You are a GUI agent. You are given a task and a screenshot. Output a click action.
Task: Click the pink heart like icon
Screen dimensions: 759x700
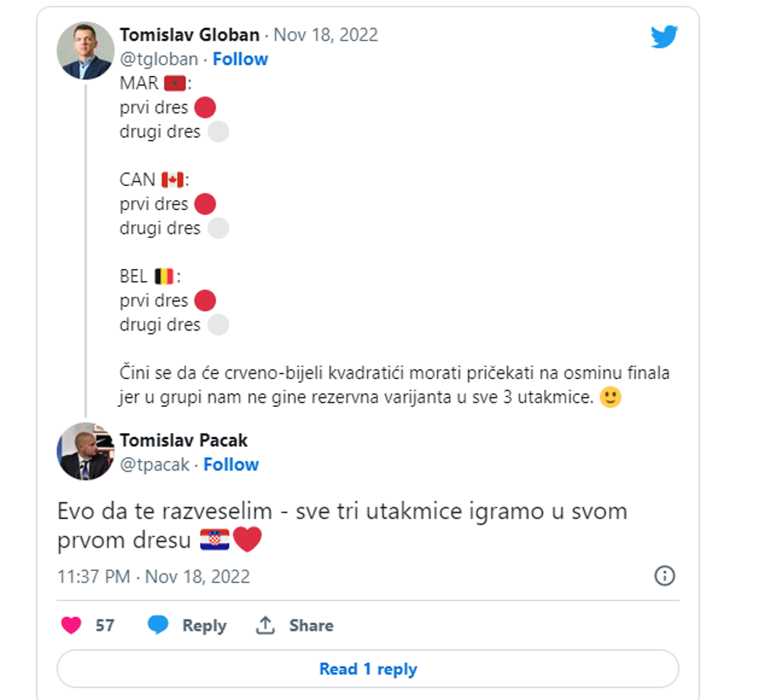coord(71,625)
